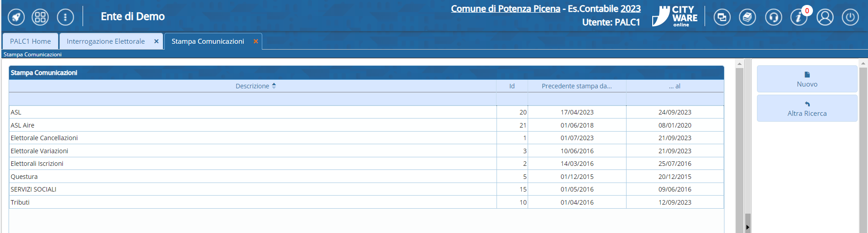Open the Comune di Potenza Picena link
The height and width of the screenshot is (233, 868).
point(505,9)
